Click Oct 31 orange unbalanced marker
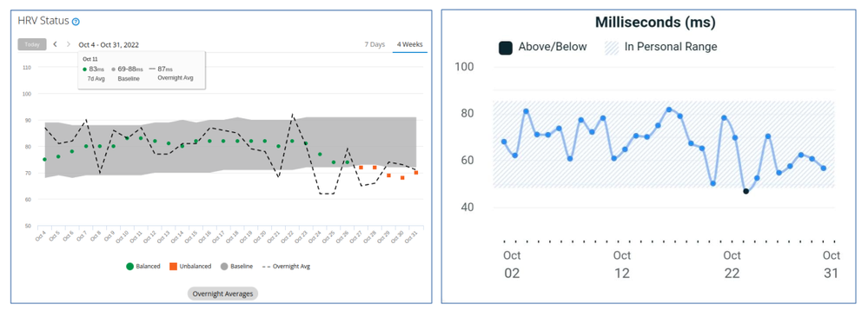This screenshot has height=317, width=868. (x=415, y=173)
